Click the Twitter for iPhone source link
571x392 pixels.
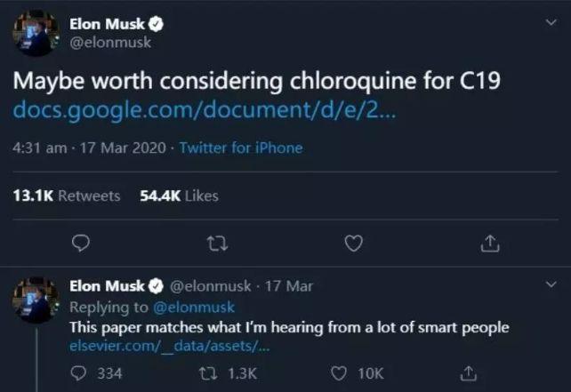pos(241,148)
